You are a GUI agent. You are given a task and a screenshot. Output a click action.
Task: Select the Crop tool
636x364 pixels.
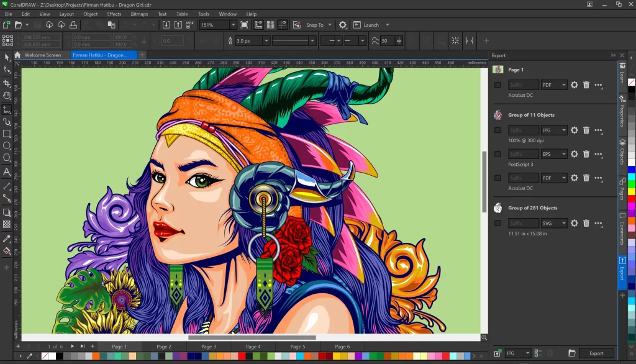coord(6,83)
